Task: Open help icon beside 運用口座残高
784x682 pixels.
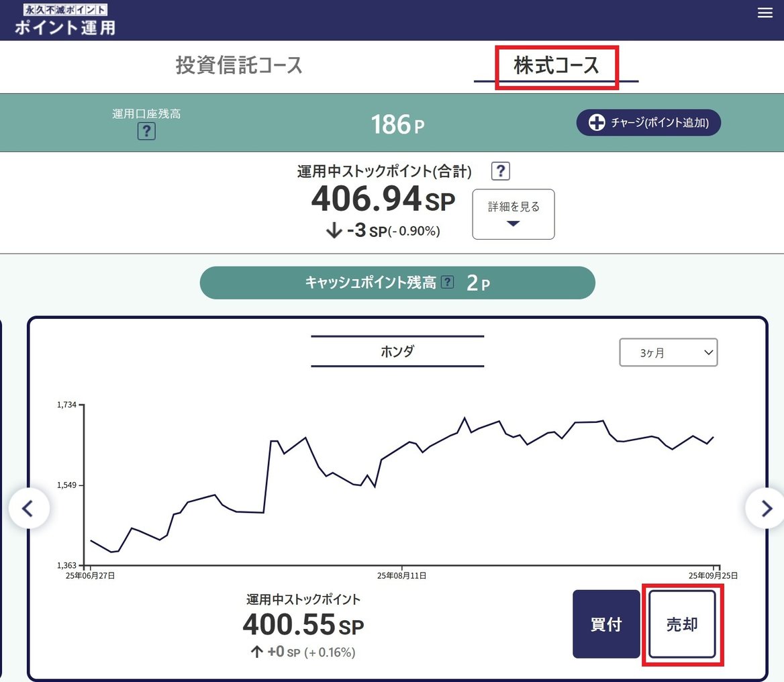Action: pos(146,131)
